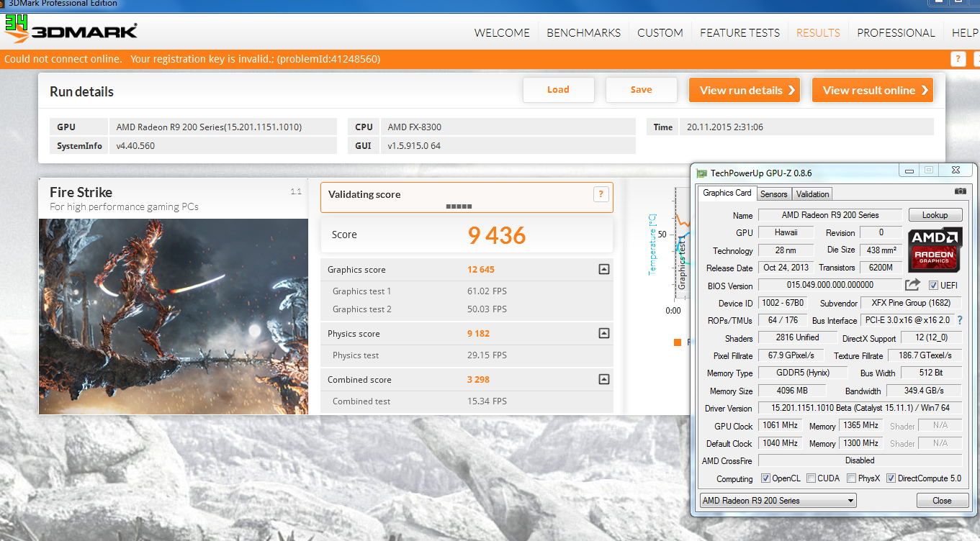Toggle the UEFI checkbox in GPU-Z
This screenshot has height=541, width=980.
click(933, 286)
